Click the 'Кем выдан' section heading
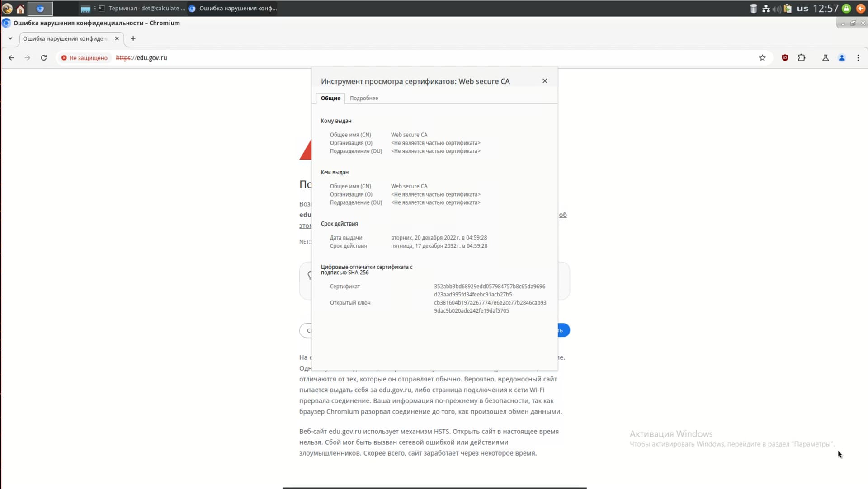868x489 pixels. pyautogui.click(x=335, y=172)
